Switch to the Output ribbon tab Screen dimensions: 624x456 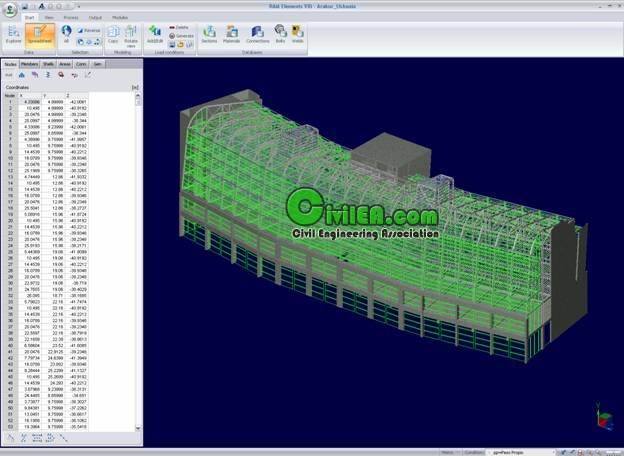[95, 18]
